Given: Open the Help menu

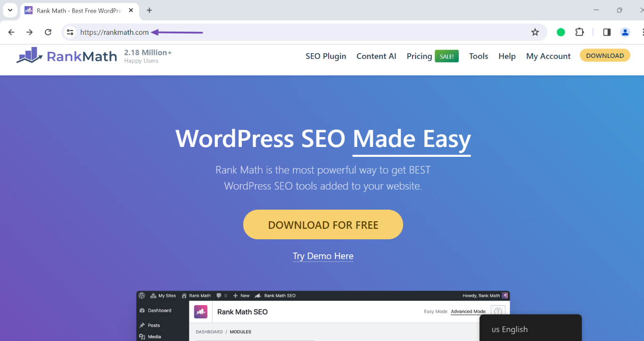Looking at the screenshot, I should (507, 56).
